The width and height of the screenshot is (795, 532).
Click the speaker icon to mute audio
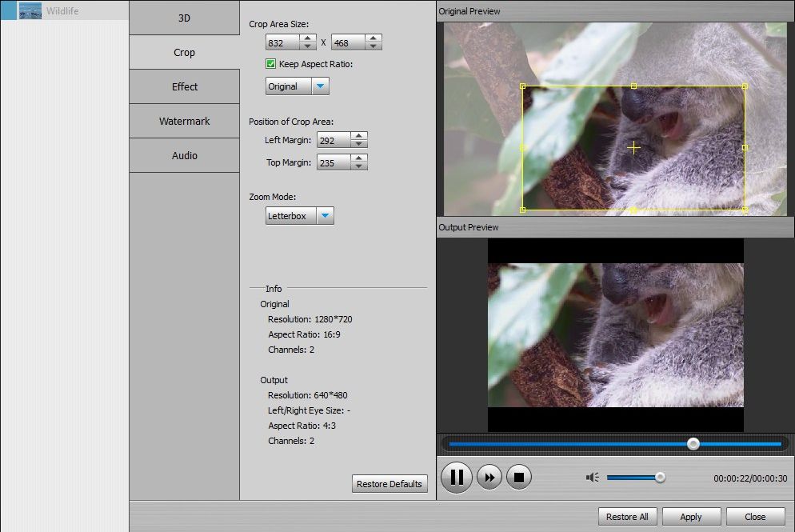click(x=592, y=477)
